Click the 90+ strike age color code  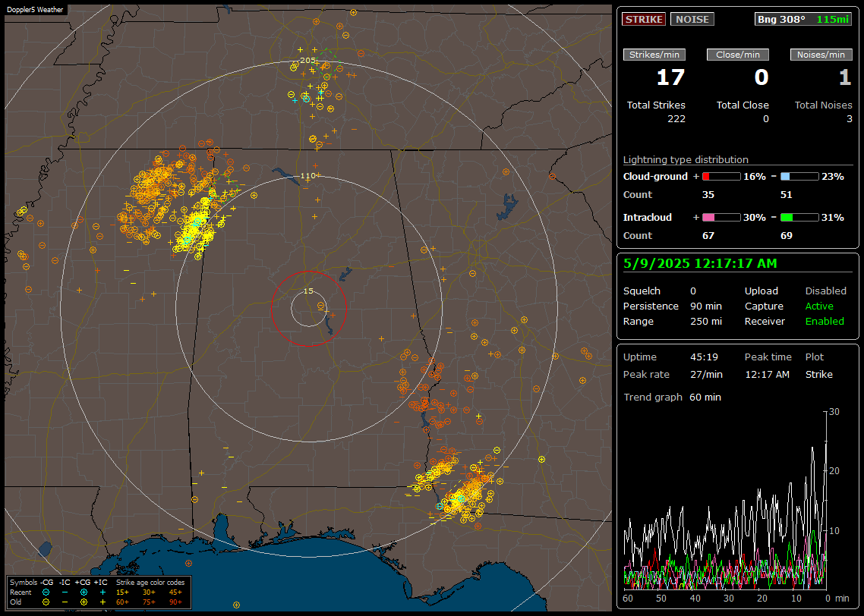click(x=175, y=602)
